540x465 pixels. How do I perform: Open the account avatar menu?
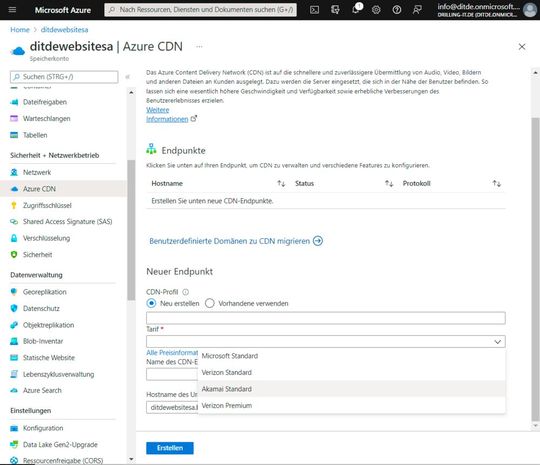(530, 10)
